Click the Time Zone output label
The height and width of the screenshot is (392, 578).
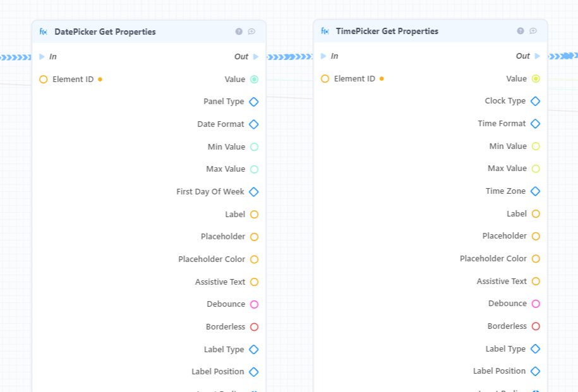(x=505, y=191)
